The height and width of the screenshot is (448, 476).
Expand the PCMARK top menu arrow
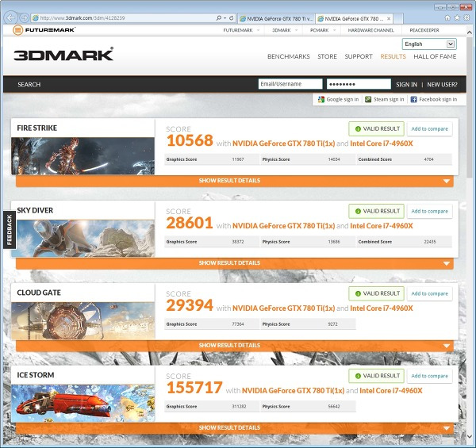click(334, 30)
